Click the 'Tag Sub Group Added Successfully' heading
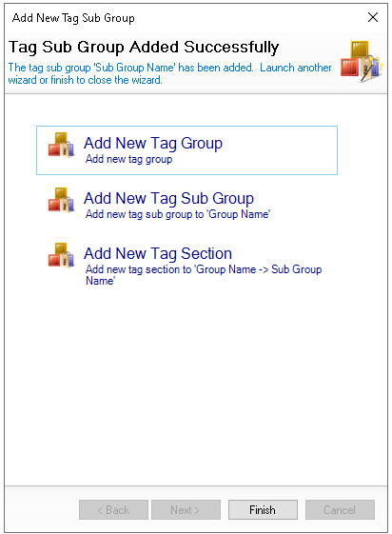 pyautogui.click(x=144, y=47)
